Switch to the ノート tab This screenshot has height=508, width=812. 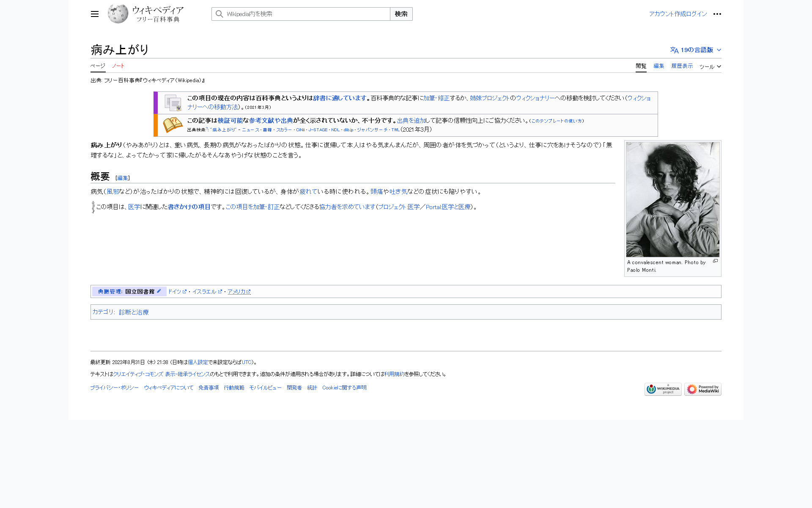(118, 66)
